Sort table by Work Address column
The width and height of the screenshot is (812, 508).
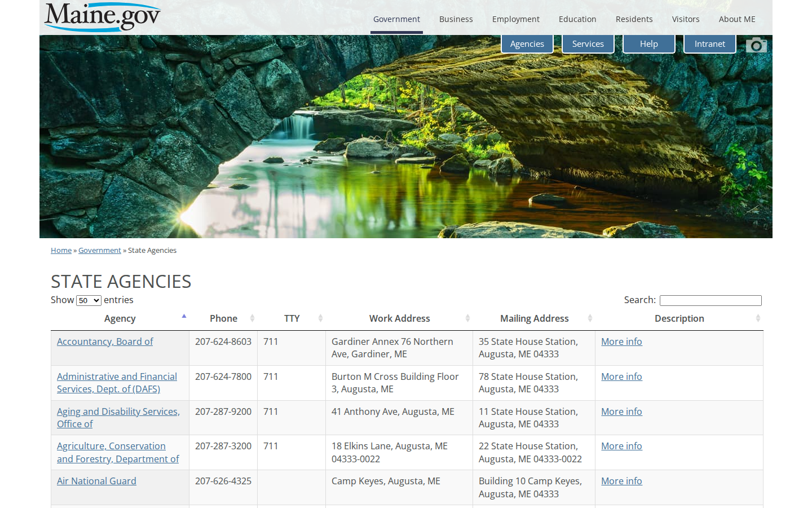(400, 318)
